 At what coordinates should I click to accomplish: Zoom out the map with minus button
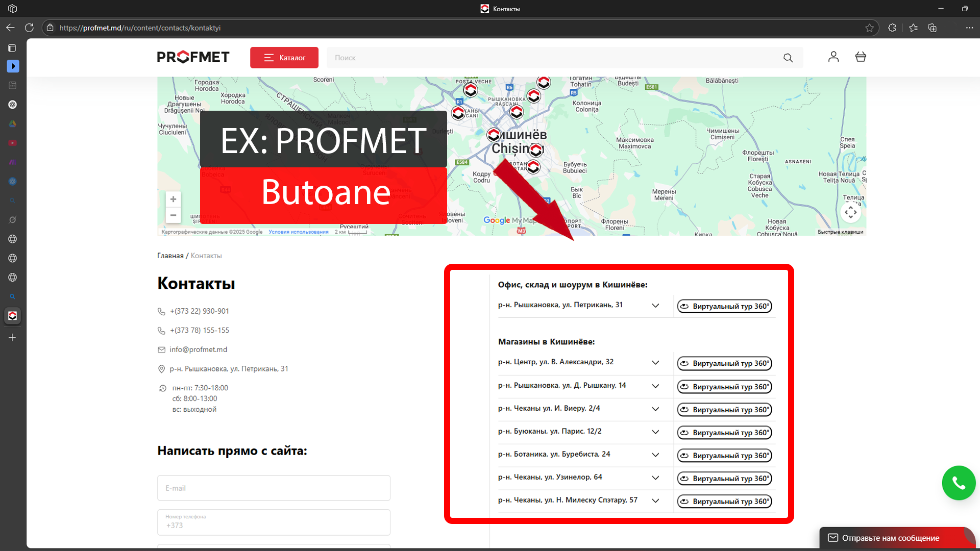click(173, 215)
